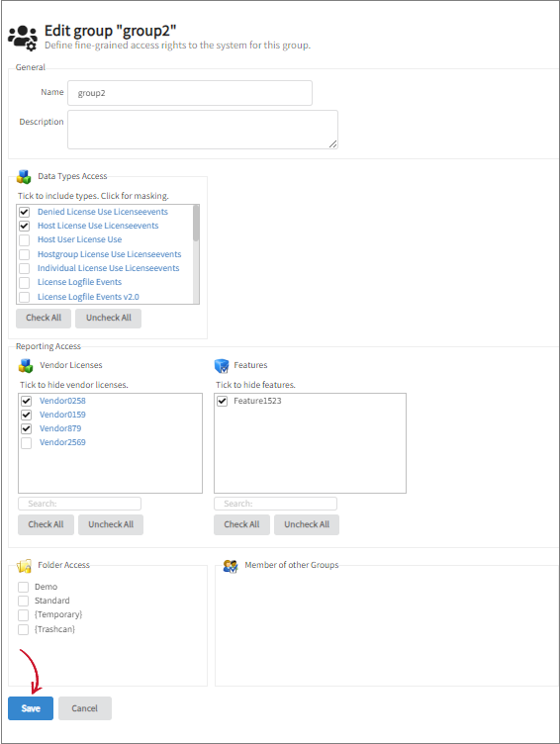Click the Description text area
The height and width of the screenshot is (744, 560).
click(x=203, y=130)
